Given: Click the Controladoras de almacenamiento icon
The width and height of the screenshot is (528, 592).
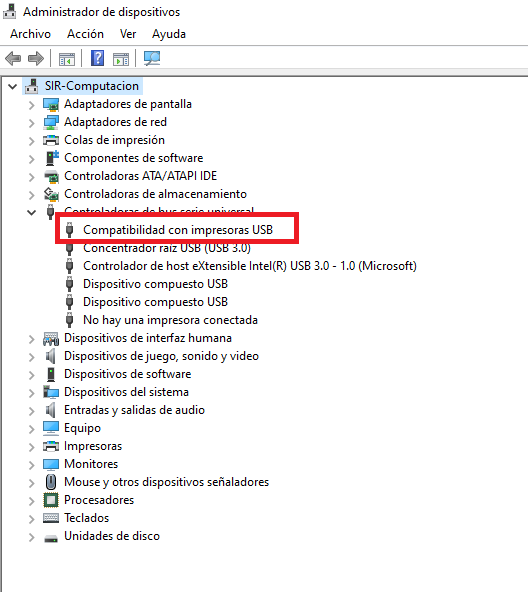Looking at the screenshot, I should coord(51,194).
